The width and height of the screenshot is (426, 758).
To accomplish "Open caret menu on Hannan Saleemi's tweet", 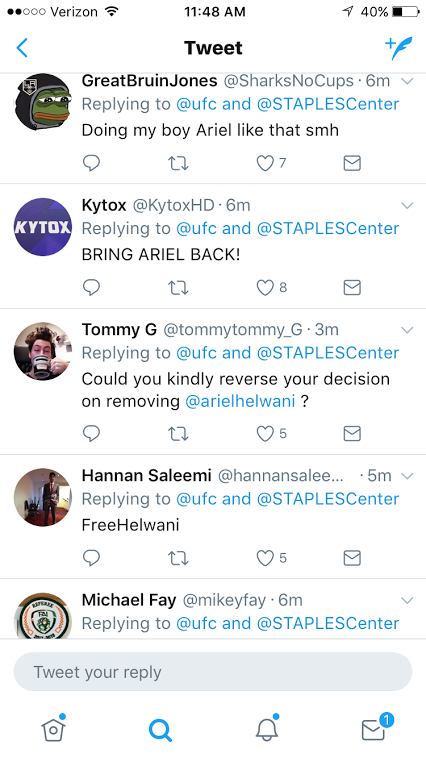I will click(407, 476).
